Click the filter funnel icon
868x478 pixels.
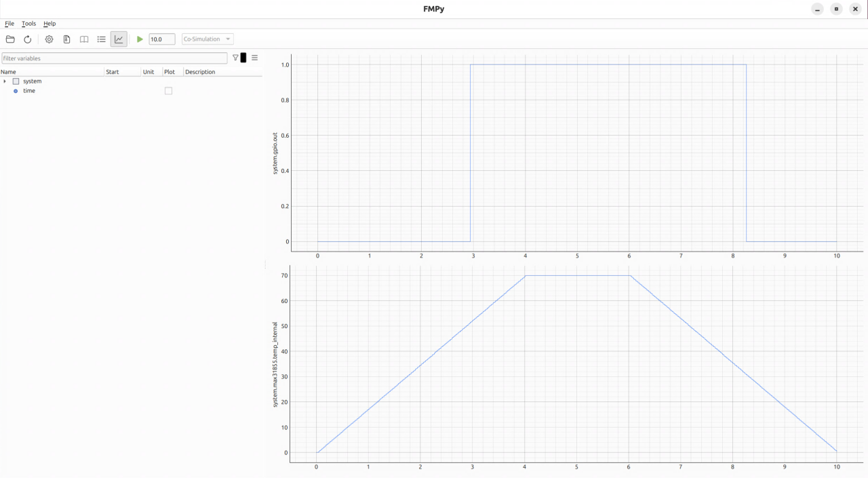click(x=235, y=58)
